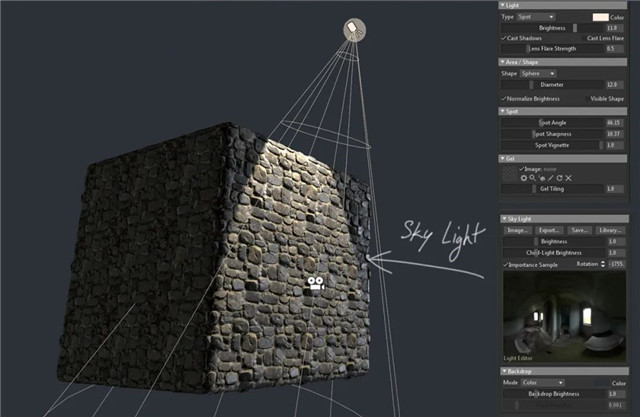Toggle the Importance Sample checkbox
Screen dimensions: 640x417
503,264
